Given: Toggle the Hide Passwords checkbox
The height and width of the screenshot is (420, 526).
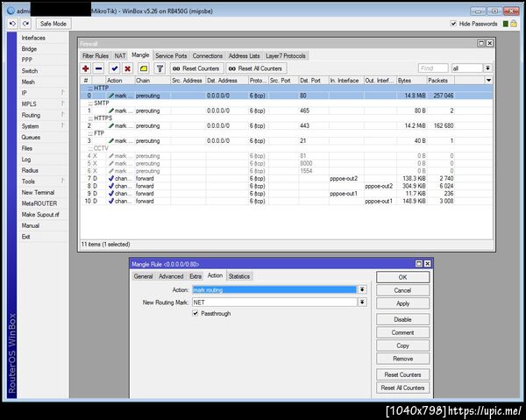Looking at the screenshot, I should pos(453,24).
